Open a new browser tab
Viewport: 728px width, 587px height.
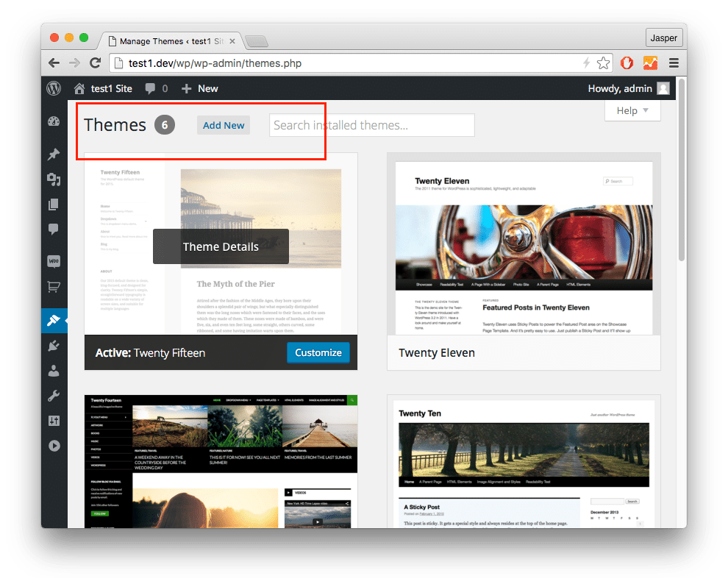pos(257,42)
